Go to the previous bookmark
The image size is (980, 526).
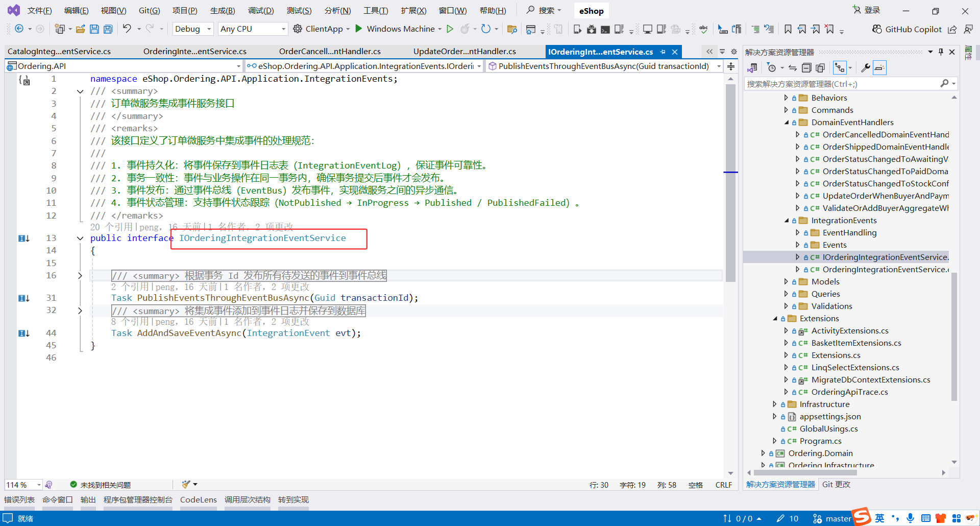click(802, 29)
